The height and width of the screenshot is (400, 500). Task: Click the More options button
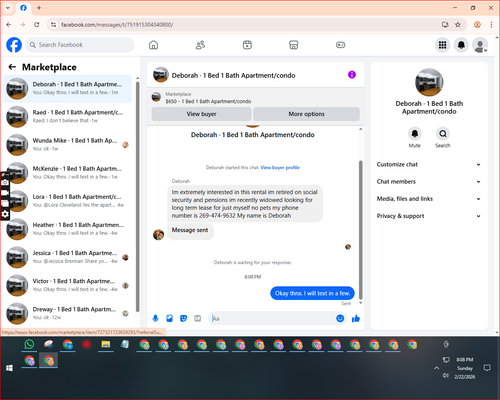click(x=306, y=114)
